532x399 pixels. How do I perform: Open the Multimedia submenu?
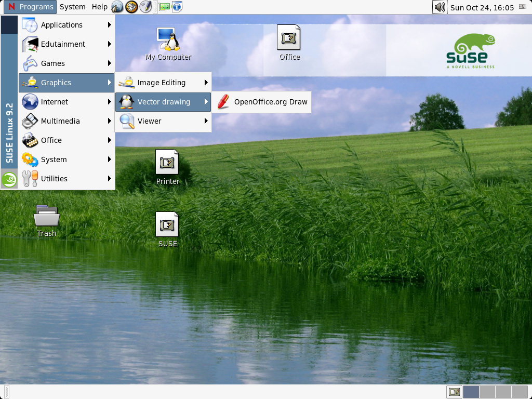[66, 121]
